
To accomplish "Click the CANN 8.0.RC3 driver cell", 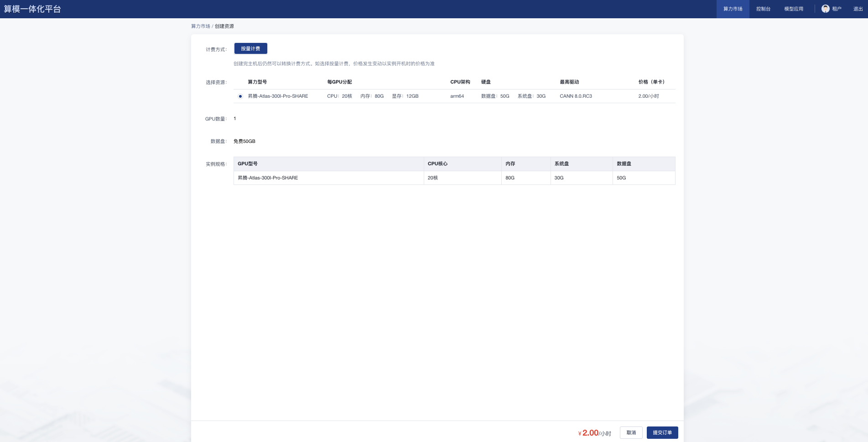I will coord(576,96).
